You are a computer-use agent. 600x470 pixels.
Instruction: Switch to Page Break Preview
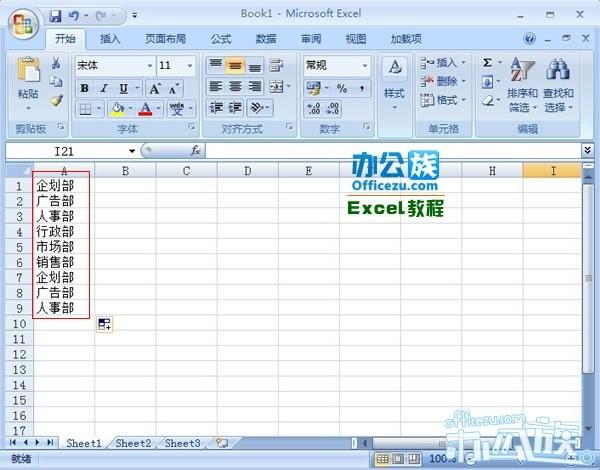pos(414,459)
